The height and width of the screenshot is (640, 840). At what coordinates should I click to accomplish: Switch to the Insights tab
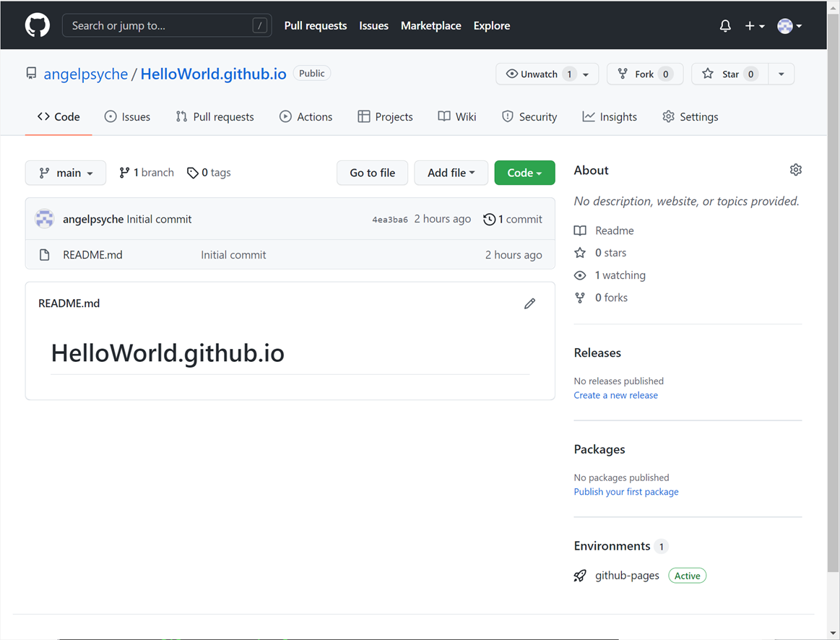click(x=610, y=117)
